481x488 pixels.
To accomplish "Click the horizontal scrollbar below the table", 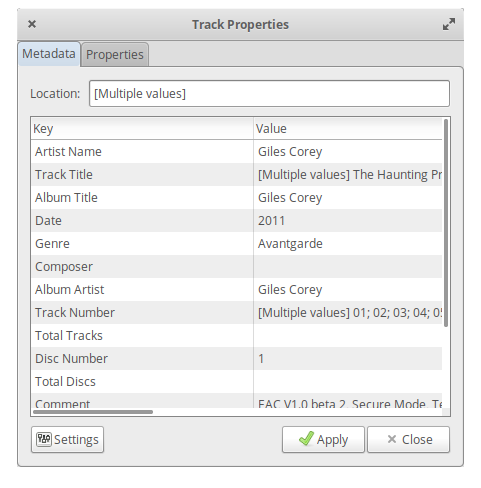I will tap(93, 412).
